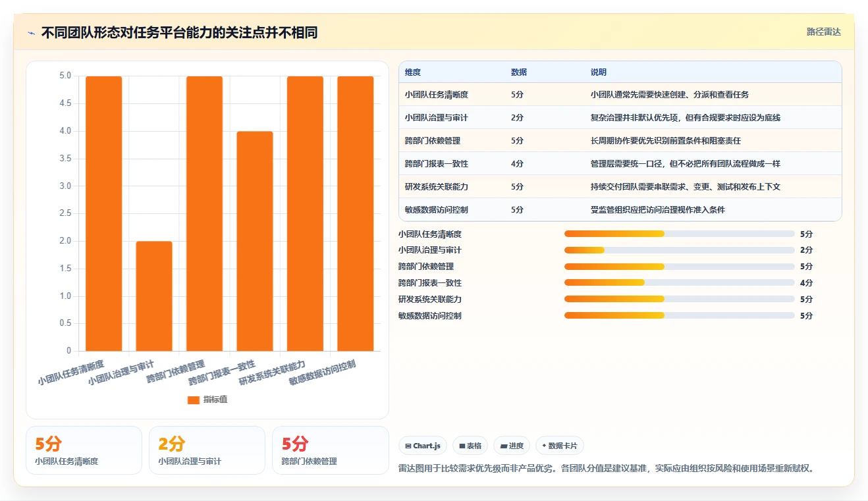
Task: Click the 2分 label beside the progress list
Action: pos(806,250)
